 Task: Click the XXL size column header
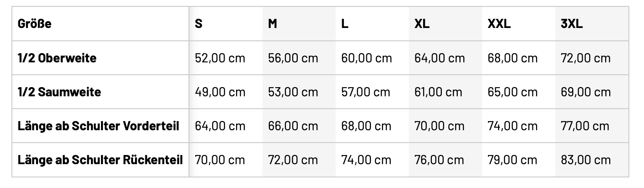click(499, 24)
